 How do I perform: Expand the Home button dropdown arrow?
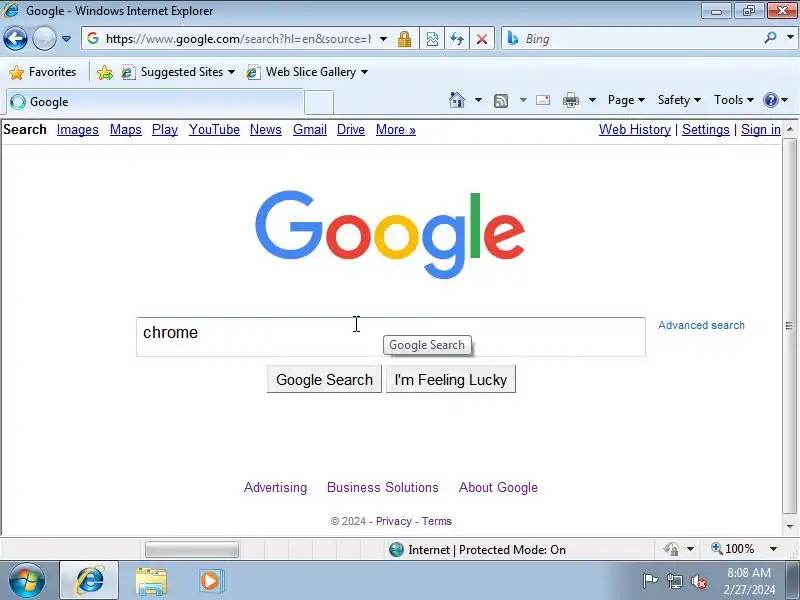click(478, 100)
